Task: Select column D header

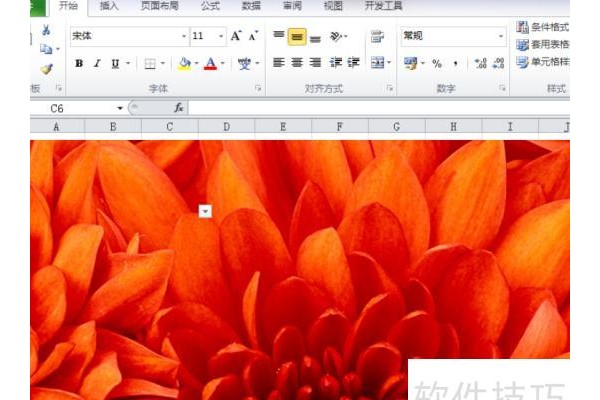Action: pyautogui.click(x=227, y=127)
